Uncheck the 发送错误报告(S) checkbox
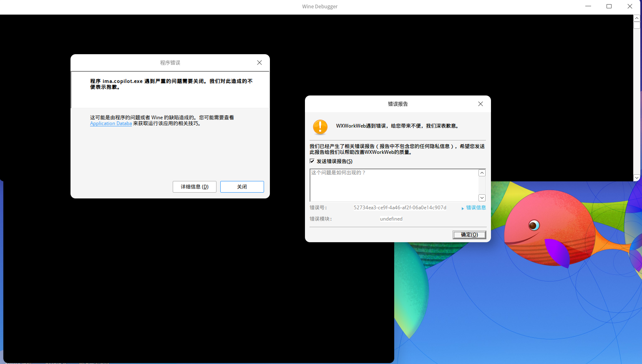 click(312, 161)
